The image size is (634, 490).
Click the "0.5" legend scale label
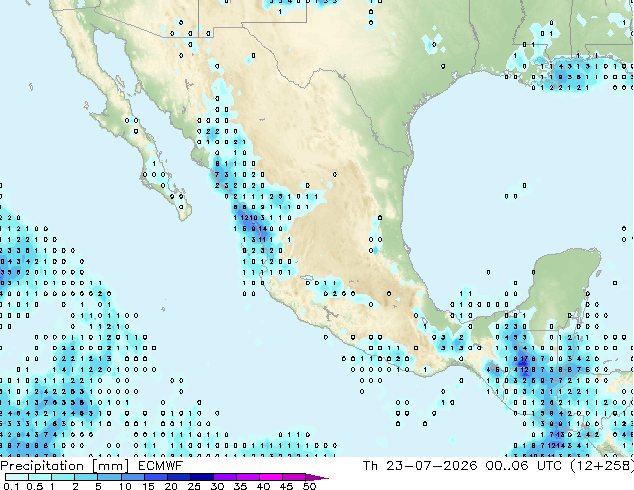(35, 486)
